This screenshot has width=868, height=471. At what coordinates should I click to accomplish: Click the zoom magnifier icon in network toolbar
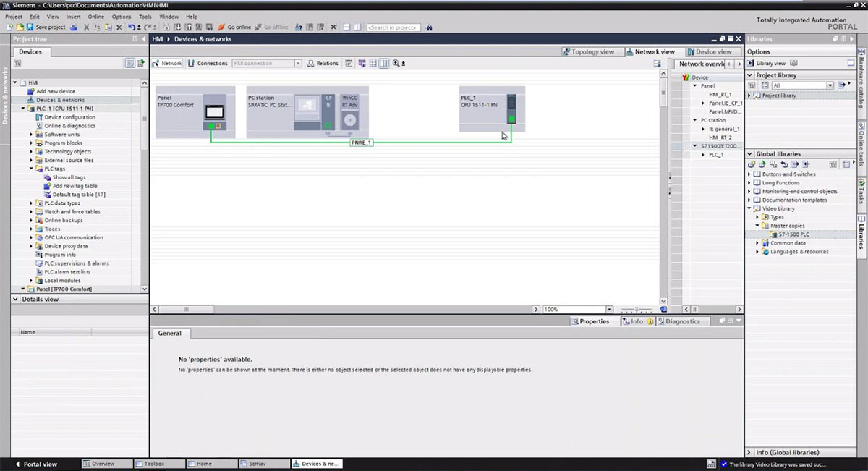coord(396,63)
